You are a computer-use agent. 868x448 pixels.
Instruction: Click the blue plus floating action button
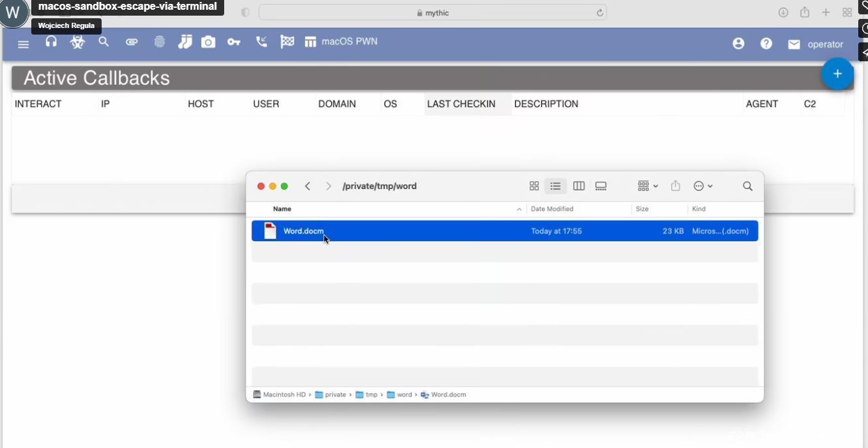837,74
